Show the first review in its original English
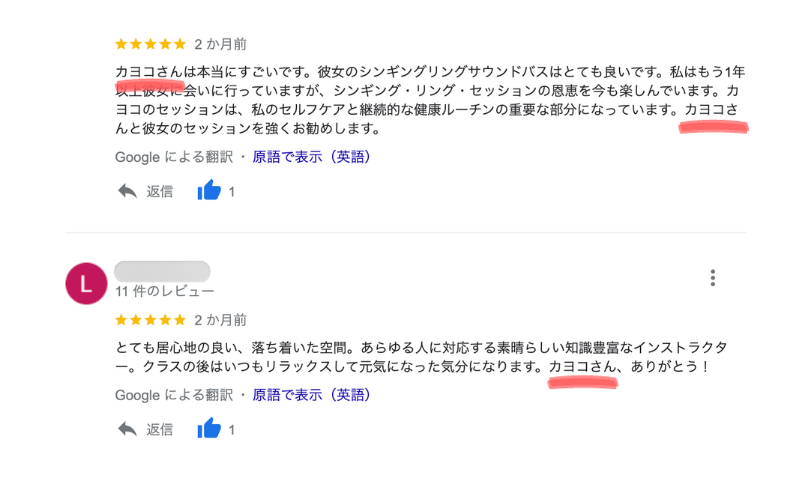The image size is (800, 500). pyautogui.click(x=311, y=157)
